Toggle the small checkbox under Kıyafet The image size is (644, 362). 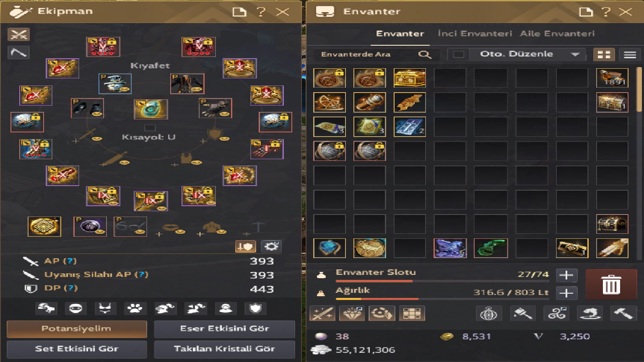pos(150,128)
